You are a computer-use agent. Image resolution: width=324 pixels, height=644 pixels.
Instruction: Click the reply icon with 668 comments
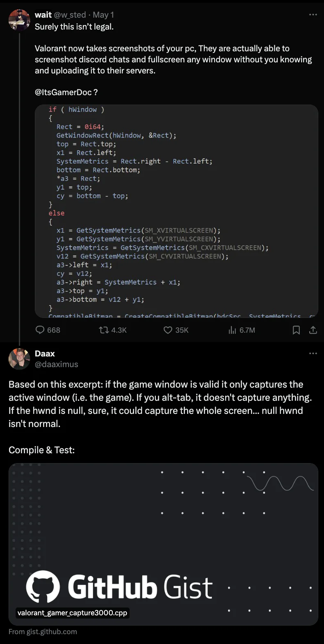pos(48,330)
